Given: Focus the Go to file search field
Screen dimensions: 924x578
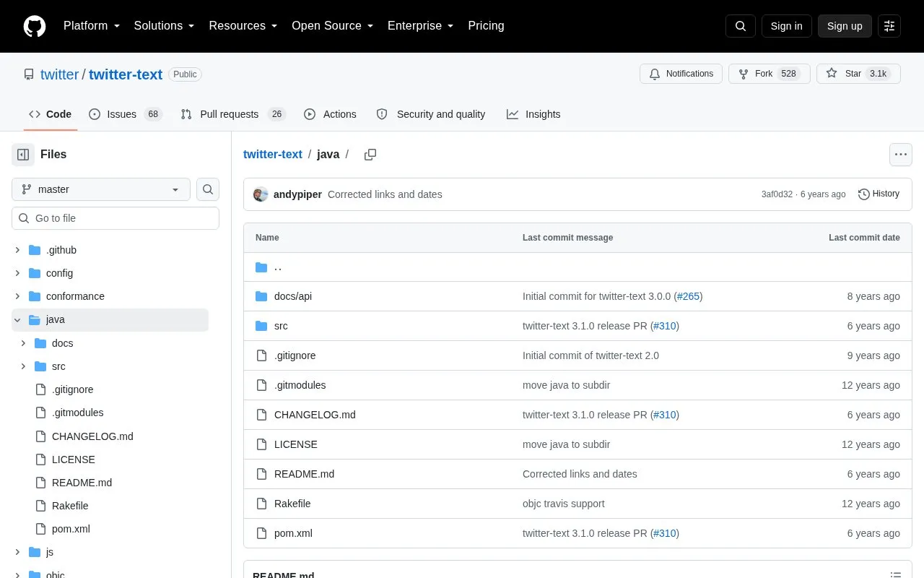Looking at the screenshot, I should (x=115, y=218).
